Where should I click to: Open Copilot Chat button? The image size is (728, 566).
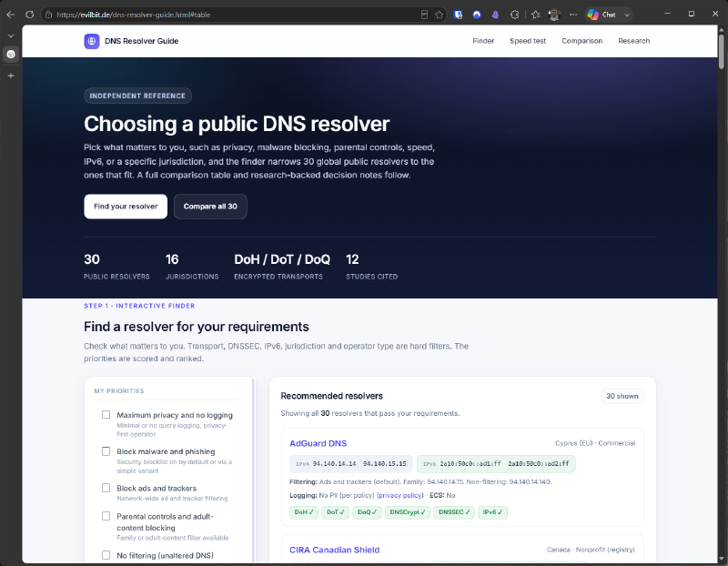[x=602, y=15]
